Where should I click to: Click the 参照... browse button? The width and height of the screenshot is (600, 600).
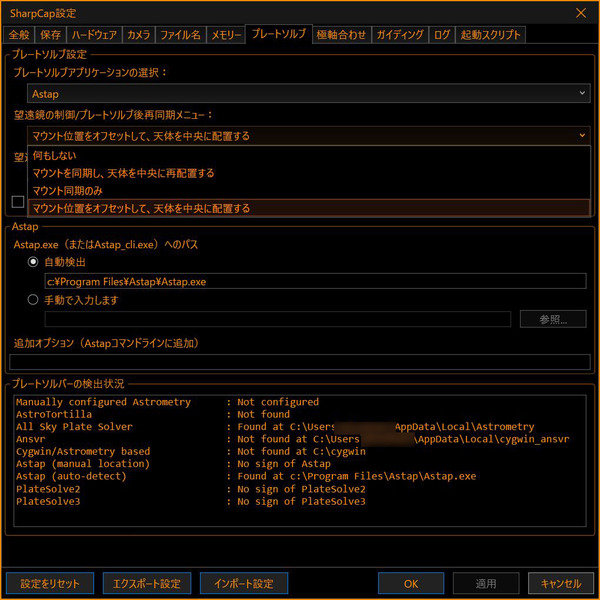click(553, 319)
